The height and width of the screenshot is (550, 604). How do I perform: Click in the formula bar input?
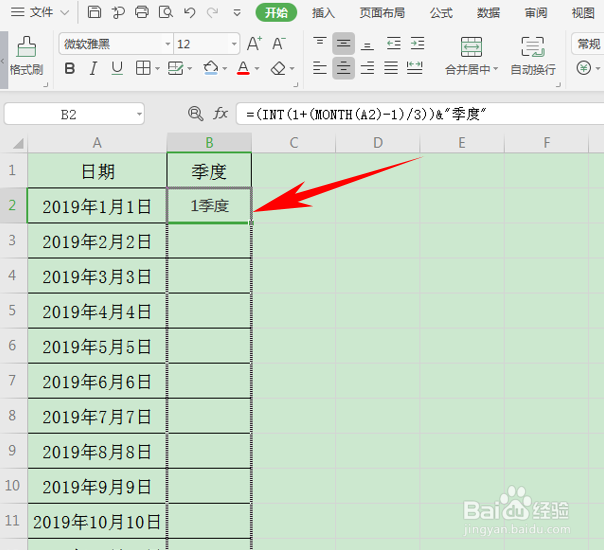(420, 114)
